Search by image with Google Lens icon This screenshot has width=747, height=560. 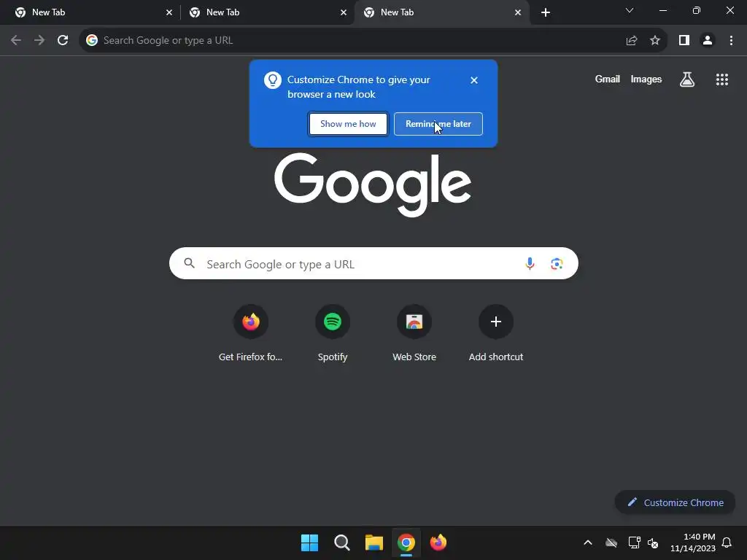pyautogui.click(x=557, y=263)
